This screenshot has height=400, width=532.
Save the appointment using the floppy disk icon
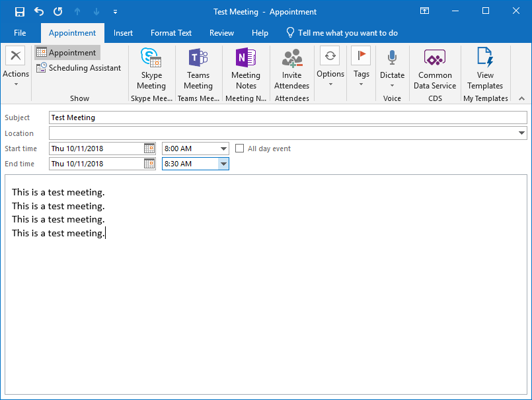(x=20, y=12)
